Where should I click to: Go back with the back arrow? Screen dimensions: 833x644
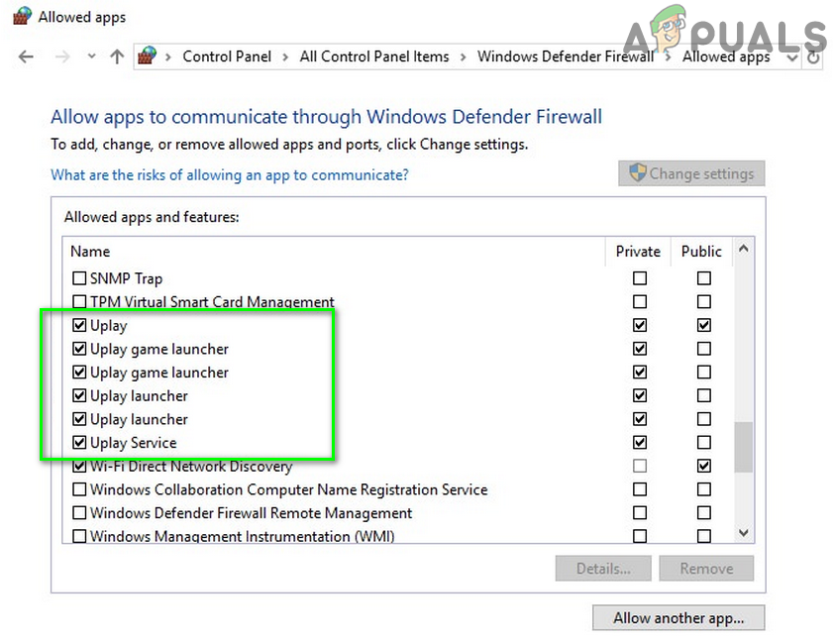pos(26,56)
